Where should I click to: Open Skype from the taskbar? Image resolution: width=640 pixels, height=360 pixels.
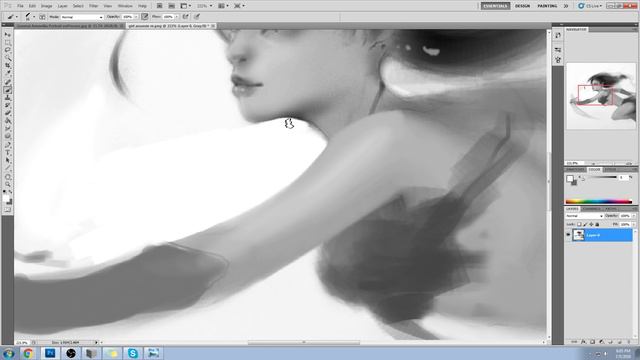click(x=132, y=353)
